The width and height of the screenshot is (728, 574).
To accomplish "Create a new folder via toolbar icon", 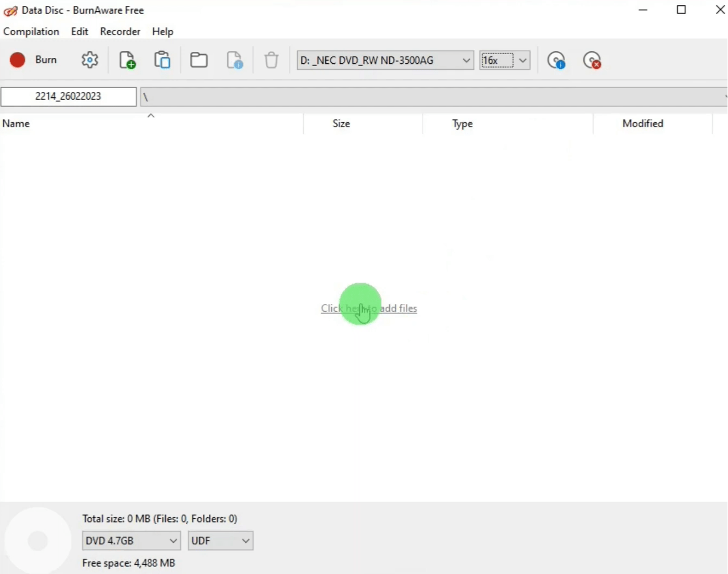I will [199, 60].
